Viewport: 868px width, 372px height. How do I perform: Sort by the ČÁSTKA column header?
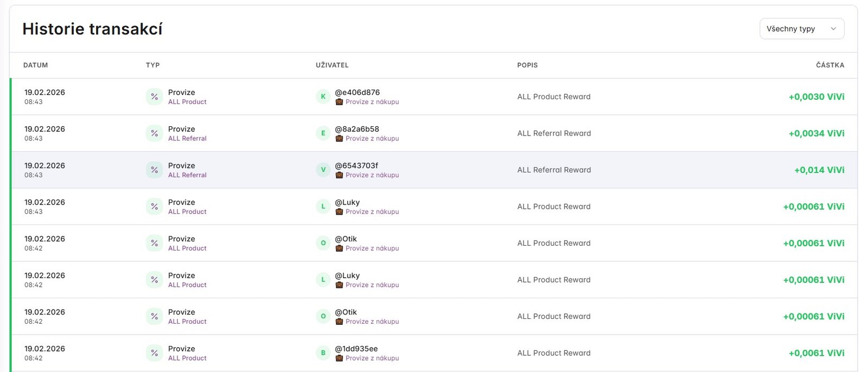(x=829, y=65)
